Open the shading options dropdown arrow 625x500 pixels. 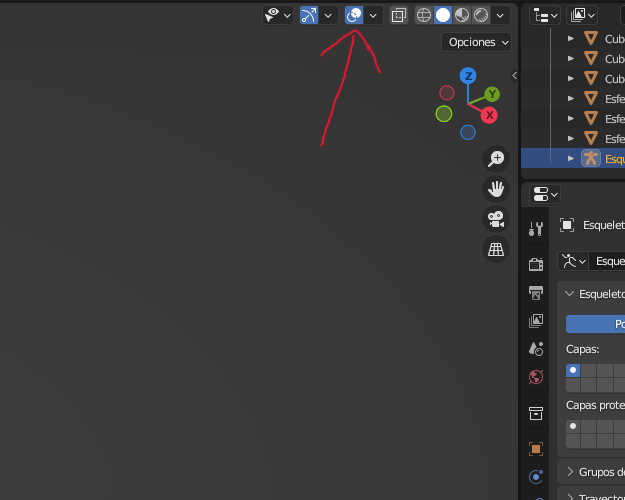pyautogui.click(x=500, y=16)
